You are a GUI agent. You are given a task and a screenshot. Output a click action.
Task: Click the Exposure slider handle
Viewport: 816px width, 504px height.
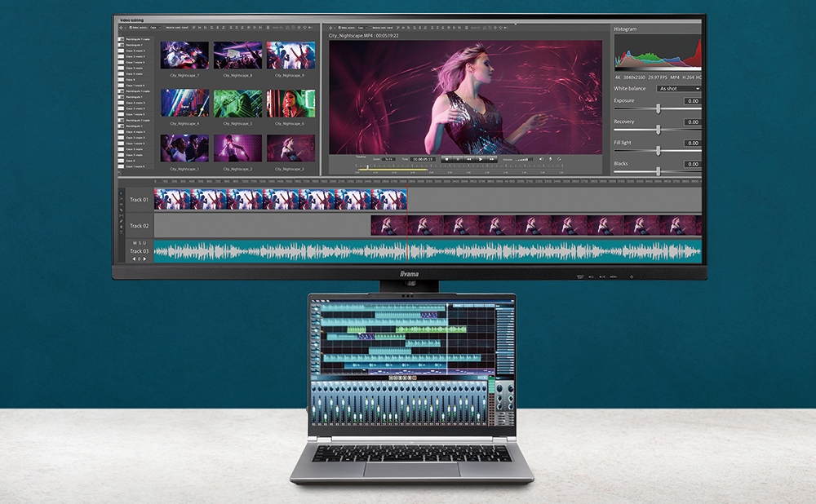click(x=658, y=108)
